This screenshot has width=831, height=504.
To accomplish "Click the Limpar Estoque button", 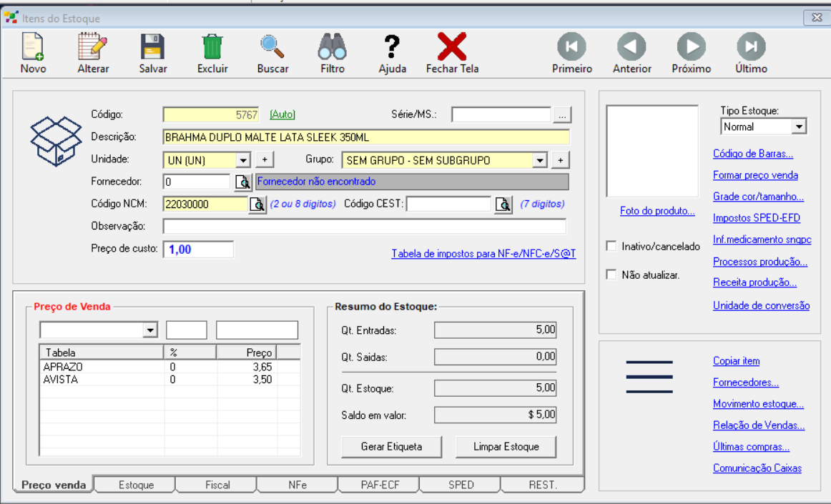I will (506, 447).
